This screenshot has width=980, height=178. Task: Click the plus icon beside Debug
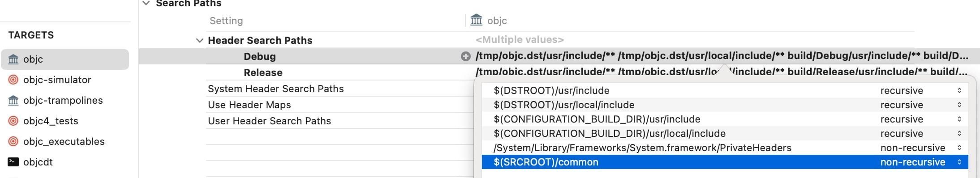[x=466, y=56]
